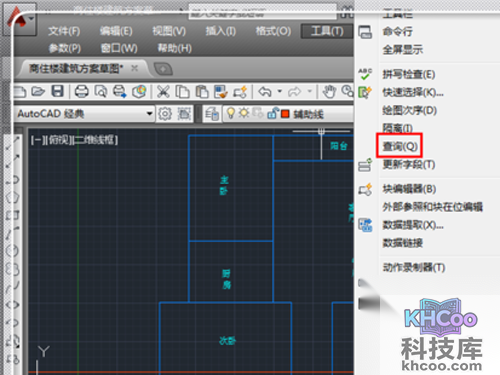Select the Revision Cloud tool
This screenshot has height=375, width=500.
pyautogui.click(x=13, y=269)
